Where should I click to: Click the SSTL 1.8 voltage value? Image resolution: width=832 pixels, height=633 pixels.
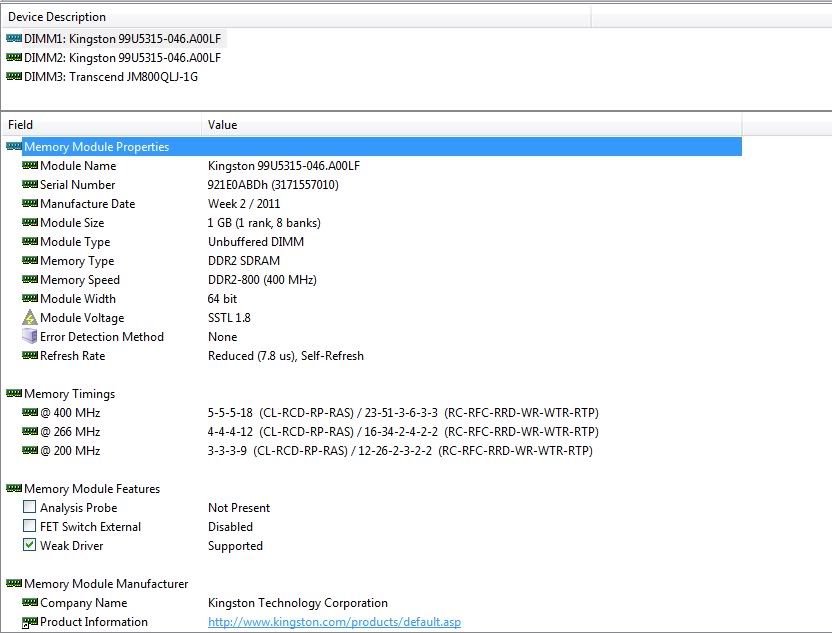229,318
